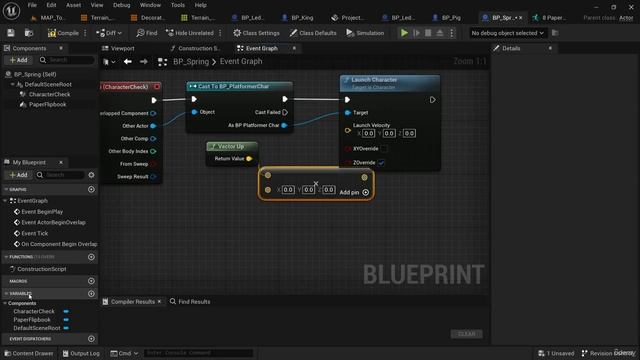
Task: Toggle visibility of CharacterCheck variable
Action: tap(66, 311)
